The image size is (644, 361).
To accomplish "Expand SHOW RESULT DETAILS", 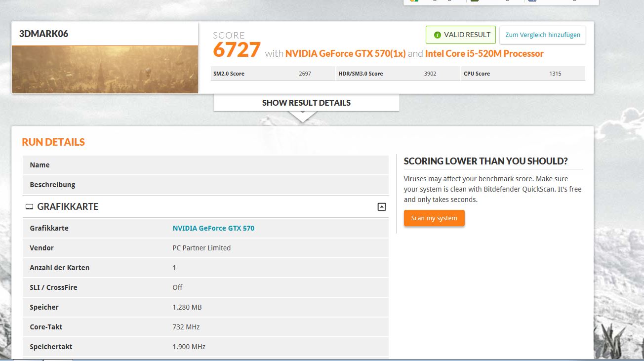I will [x=306, y=103].
